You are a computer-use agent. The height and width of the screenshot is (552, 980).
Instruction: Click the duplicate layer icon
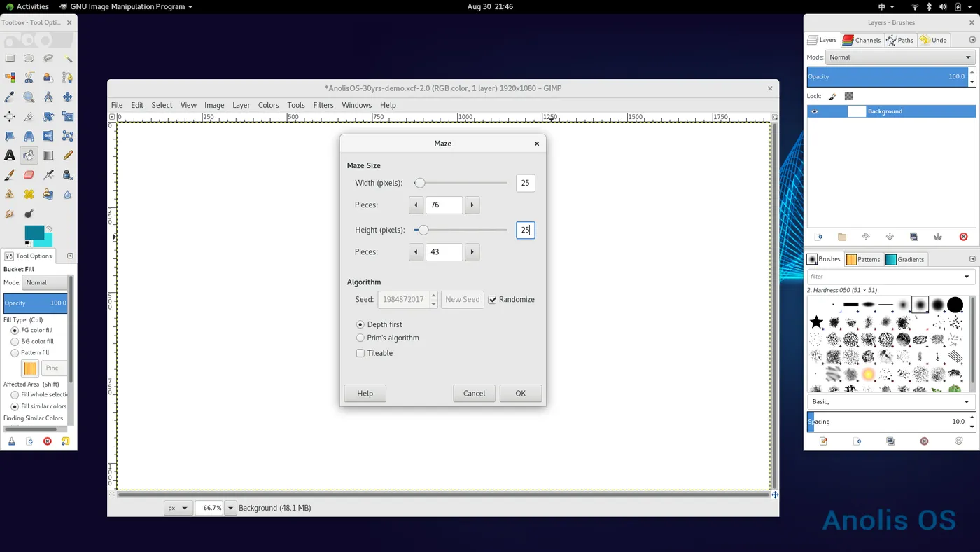913,237
